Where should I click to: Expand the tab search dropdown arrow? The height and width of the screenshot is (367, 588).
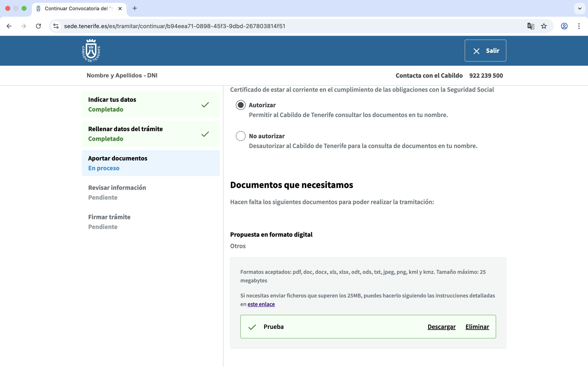point(579,9)
